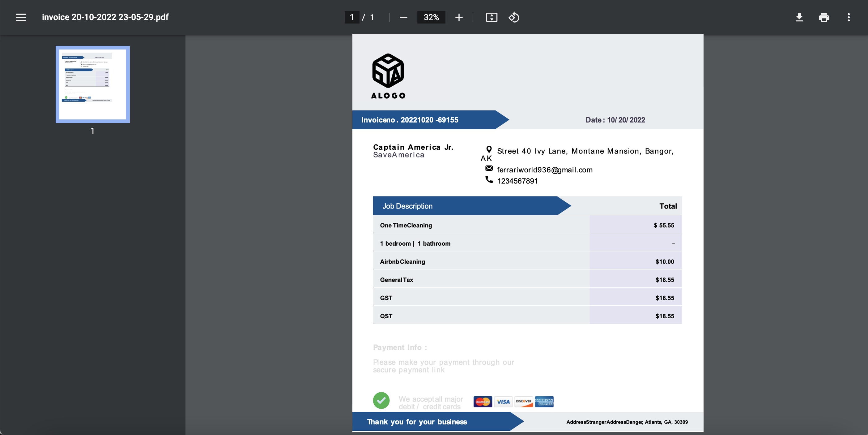Click the GST '$18.55' amount
This screenshot has width=868, height=435.
pyautogui.click(x=665, y=298)
